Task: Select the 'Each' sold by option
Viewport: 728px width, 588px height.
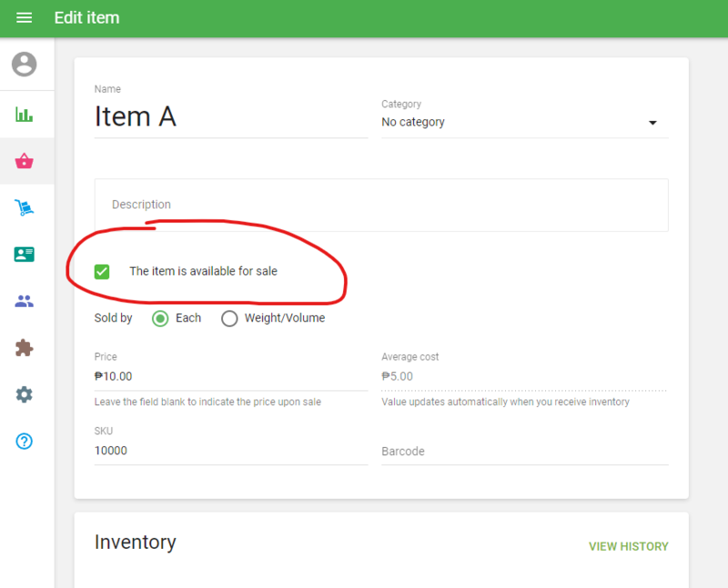Action: click(x=160, y=319)
